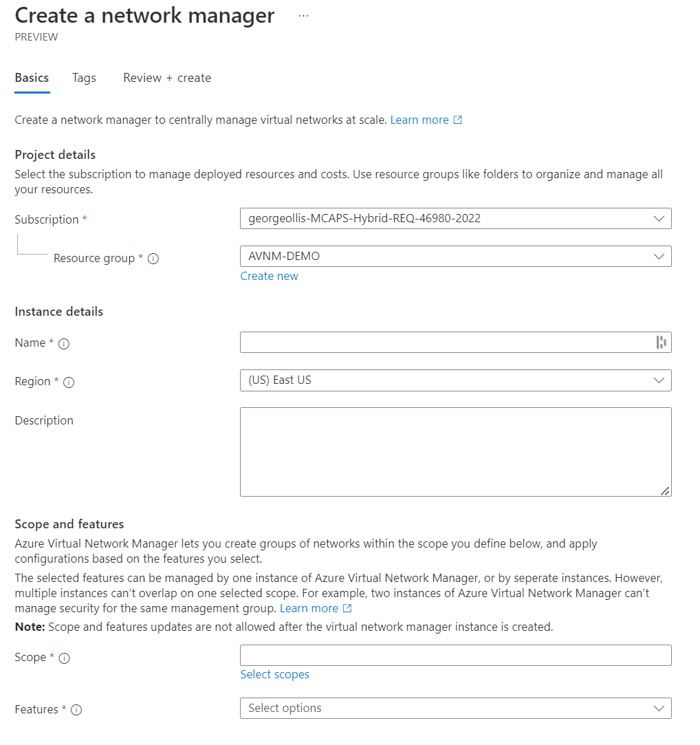Image resolution: width=700 pixels, height=745 pixels.
Task: Switch to the Review + create tab
Action: (x=166, y=78)
